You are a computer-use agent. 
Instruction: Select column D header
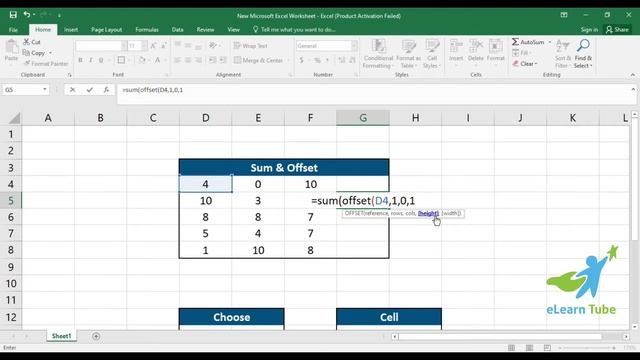click(205, 118)
